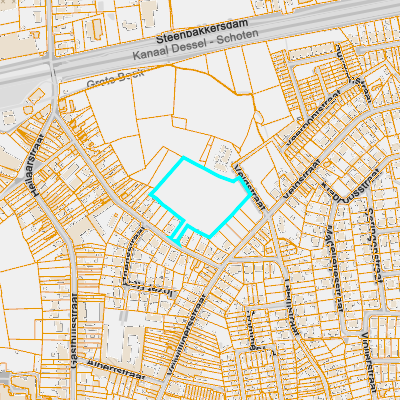Click the Albertstraat street label
400x400 pixels.
click(x=116, y=370)
